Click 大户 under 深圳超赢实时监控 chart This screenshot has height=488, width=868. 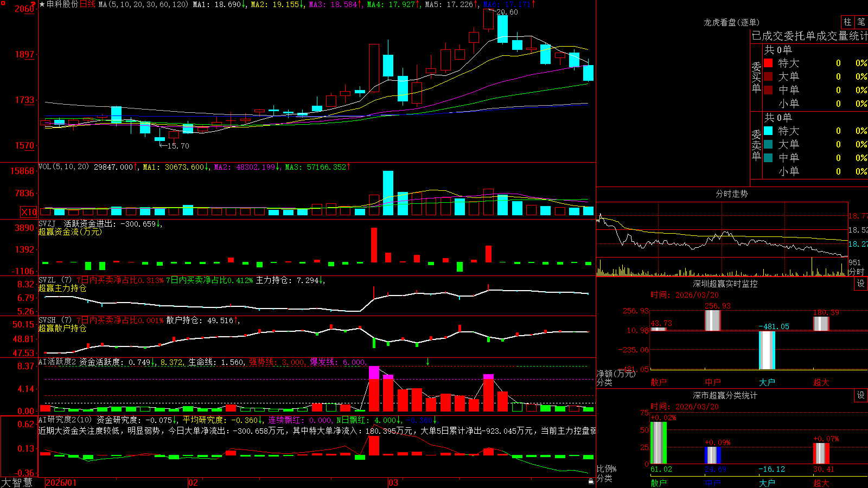point(767,382)
